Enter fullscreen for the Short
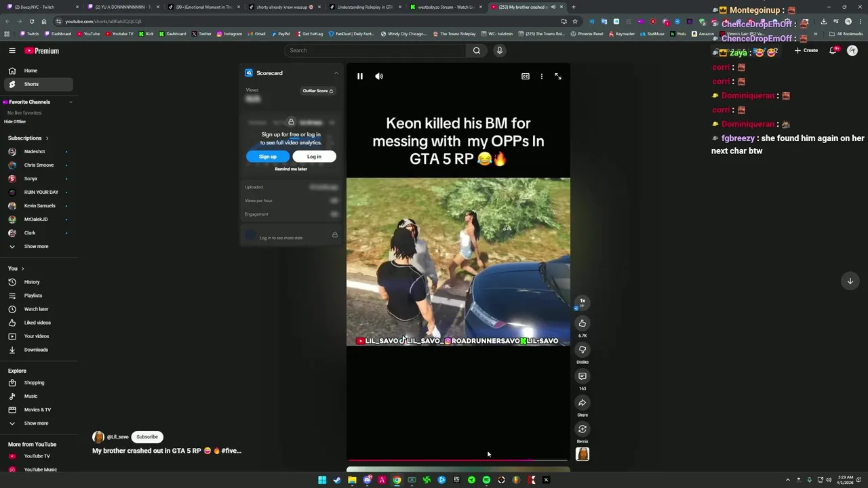868x488 pixels. tap(558, 77)
